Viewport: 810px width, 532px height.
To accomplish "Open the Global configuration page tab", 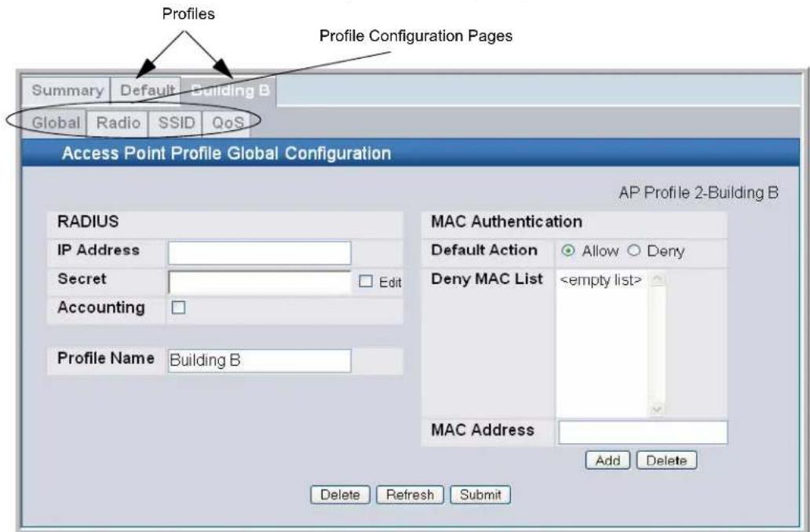I will click(55, 123).
